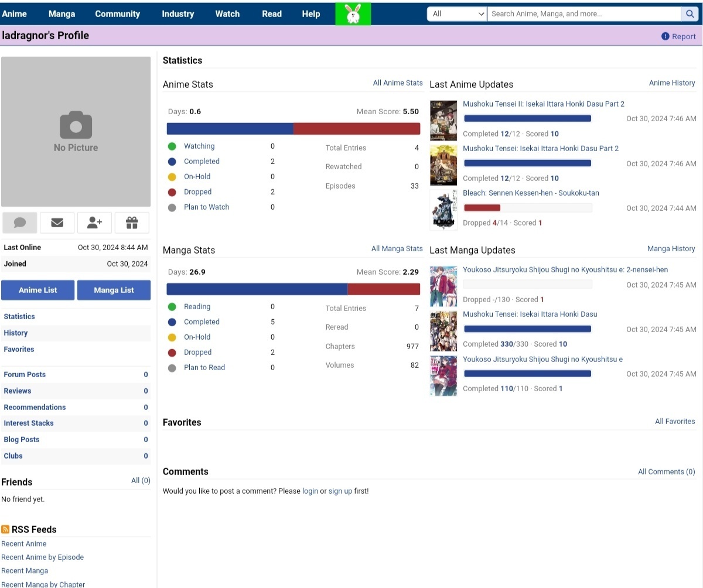703x588 pixels.
Task: Click the gift icon button
Action: [132, 223]
